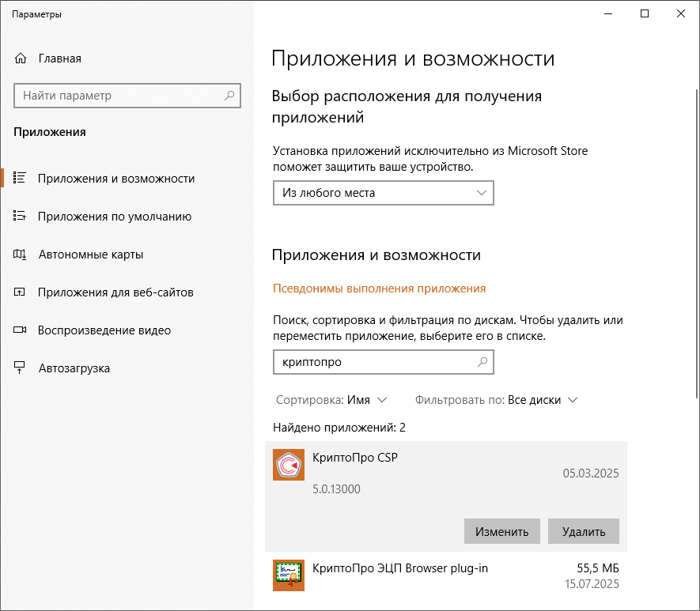Click into the 'криптопро' app search field
Viewport: 700px width, 611px height.
click(384, 362)
